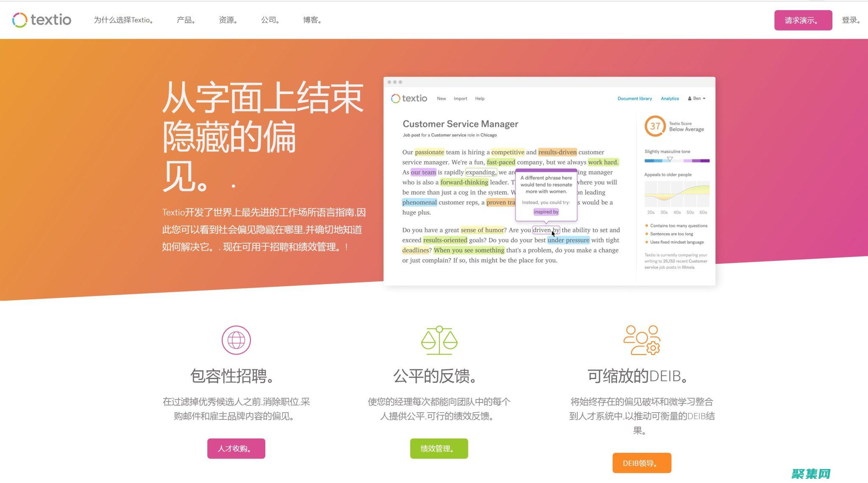Toggle the passionate phrase highlight
The width and height of the screenshot is (868, 483).
tap(428, 152)
